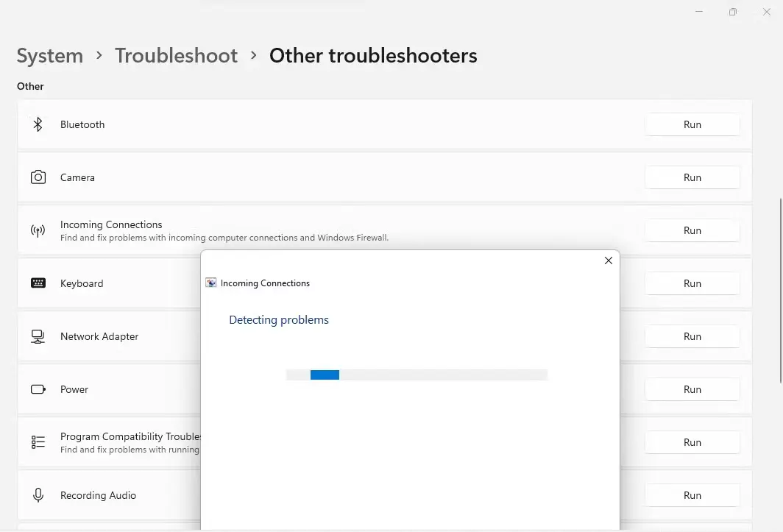Click the Incoming Connections row title
783x532 pixels.
pos(111,224)
